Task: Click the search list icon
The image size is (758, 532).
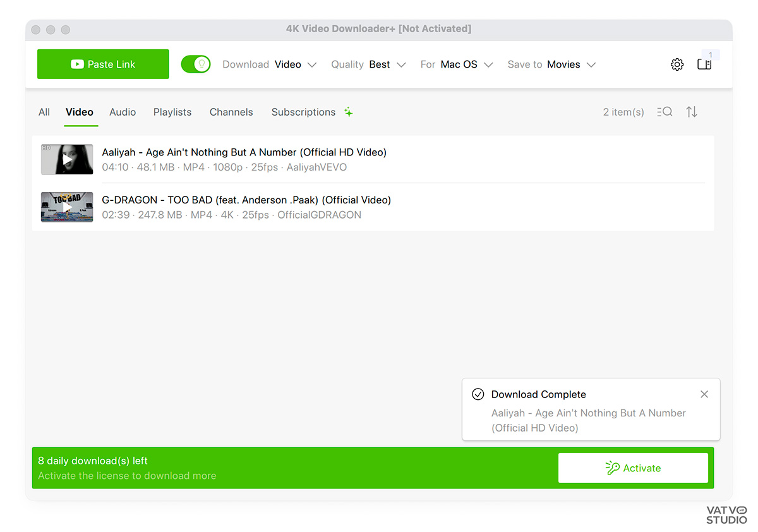Action: 665,112
